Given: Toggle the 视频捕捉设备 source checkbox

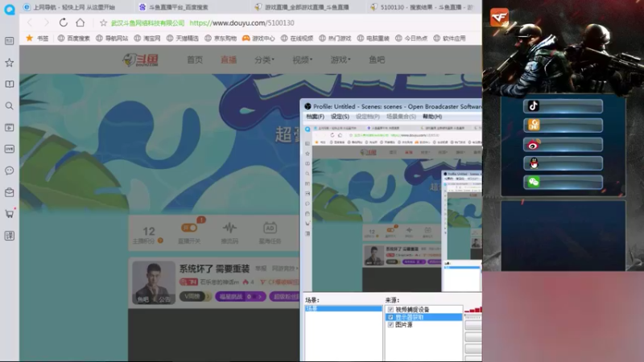Looking at the screenshot, I should (390, 310).
